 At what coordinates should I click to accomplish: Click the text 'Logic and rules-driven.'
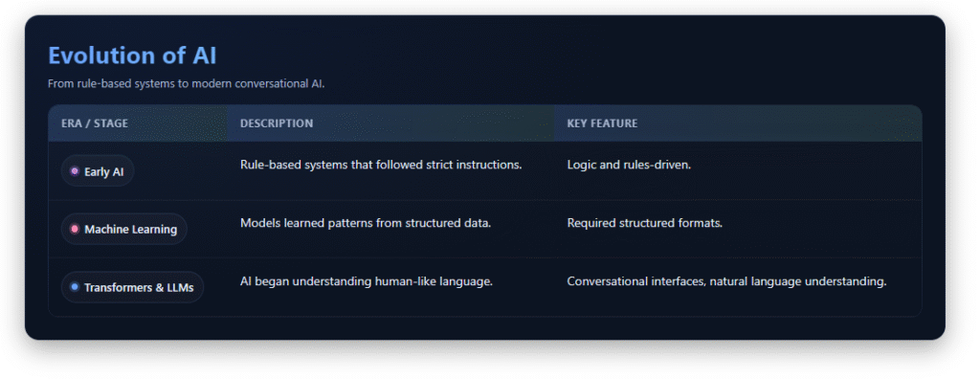point(629,166)
